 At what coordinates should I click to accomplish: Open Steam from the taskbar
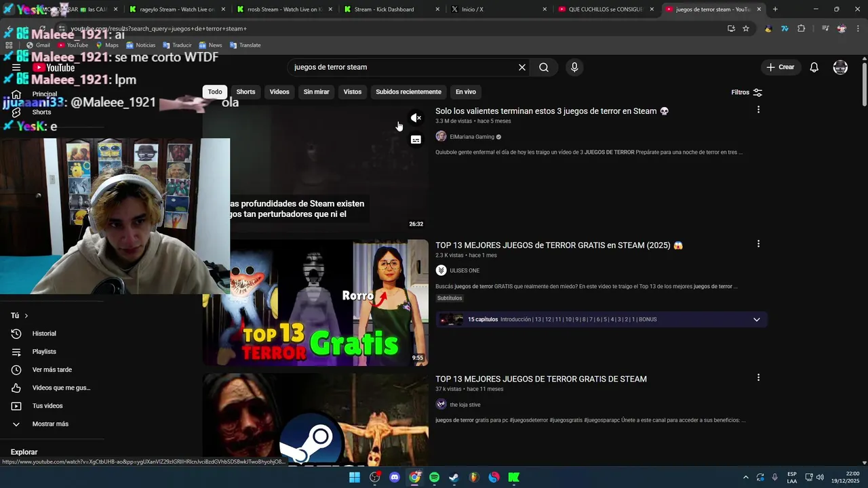(454, 477)
